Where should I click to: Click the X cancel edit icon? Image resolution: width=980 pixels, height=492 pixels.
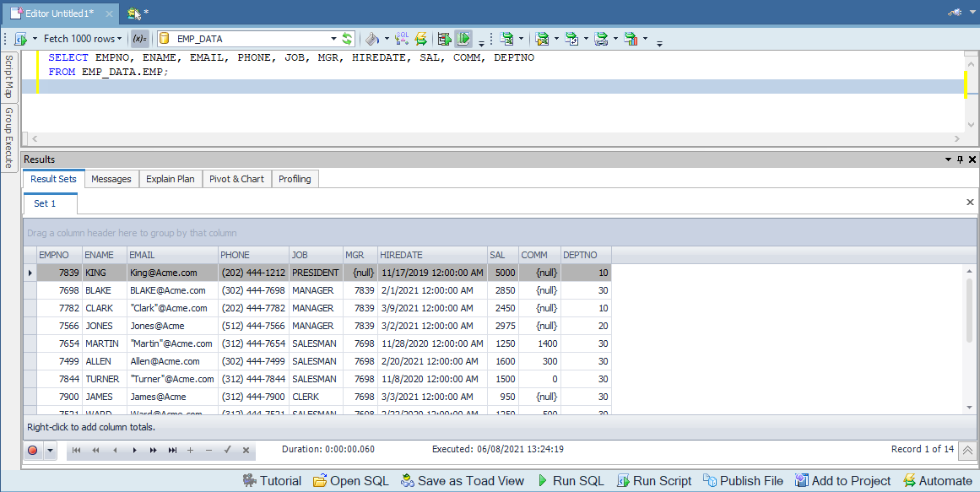pos(246,450)
